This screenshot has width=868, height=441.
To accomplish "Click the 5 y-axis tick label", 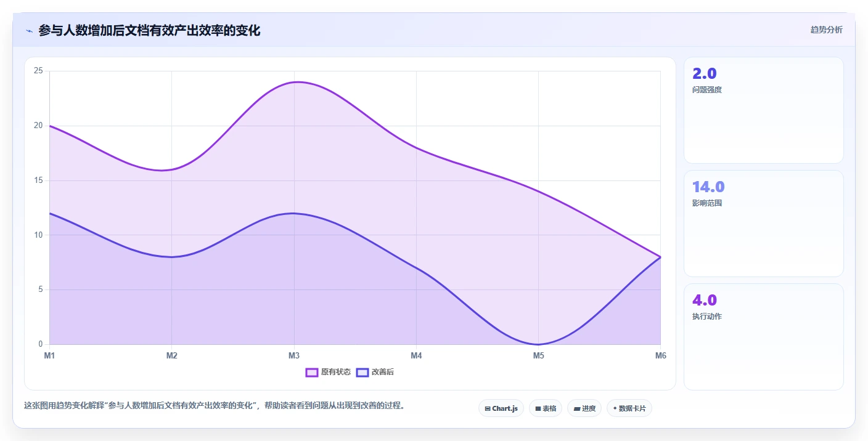I will pyautogui.click(x=41, y=289).
